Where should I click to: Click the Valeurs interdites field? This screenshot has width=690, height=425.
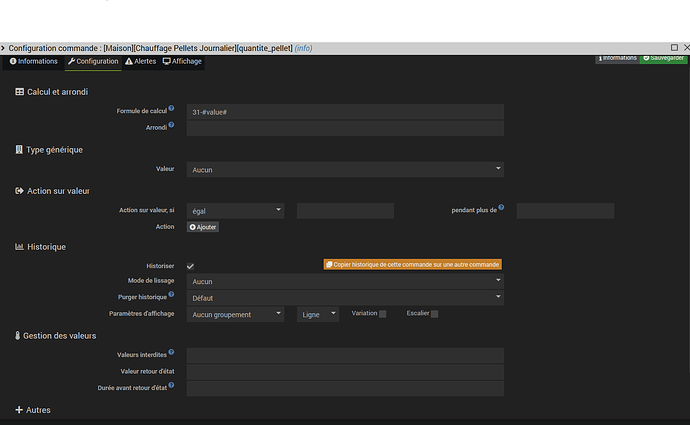[x=345, y=355]
